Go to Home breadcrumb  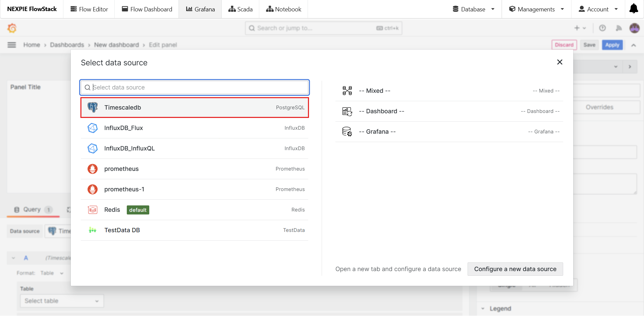[32, 45]
